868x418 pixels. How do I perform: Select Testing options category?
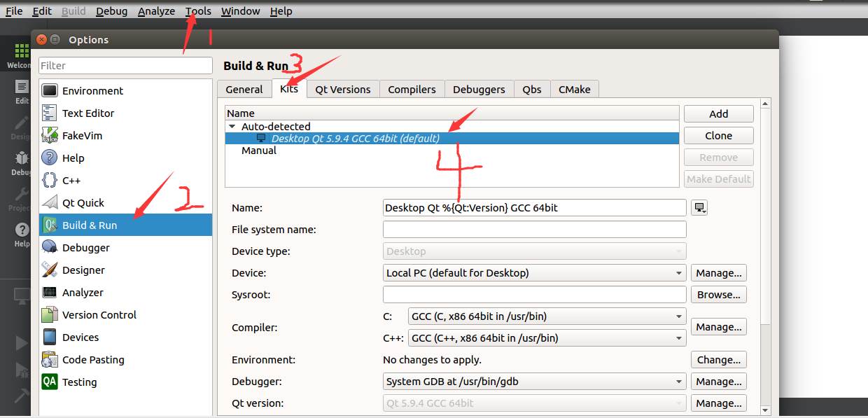(x=125, y=382)
